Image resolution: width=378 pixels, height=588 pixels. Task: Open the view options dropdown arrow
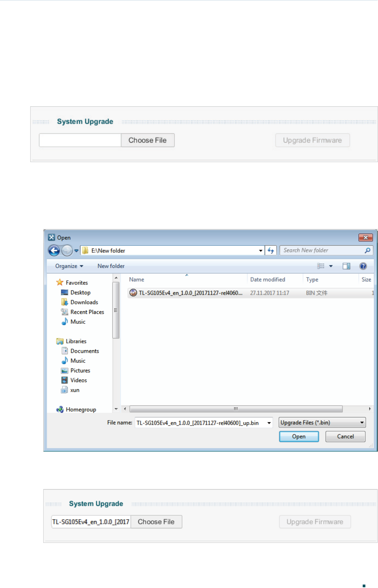click(331, 266)
